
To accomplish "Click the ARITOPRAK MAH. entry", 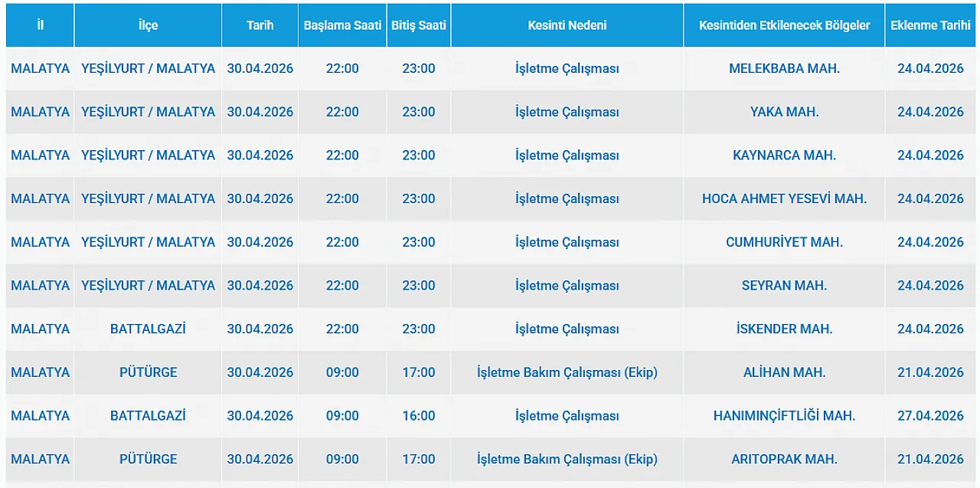I will click(x=784, y=460).
